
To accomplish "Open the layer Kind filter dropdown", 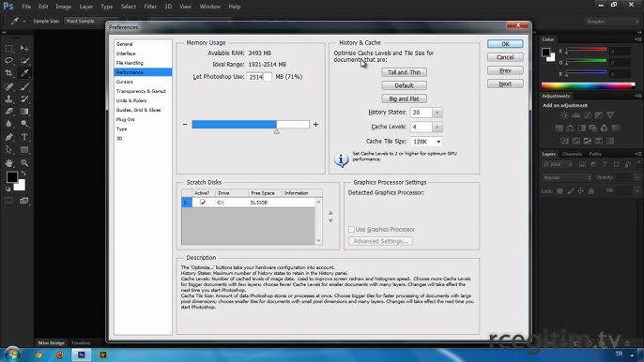I will tap(558, 164).
